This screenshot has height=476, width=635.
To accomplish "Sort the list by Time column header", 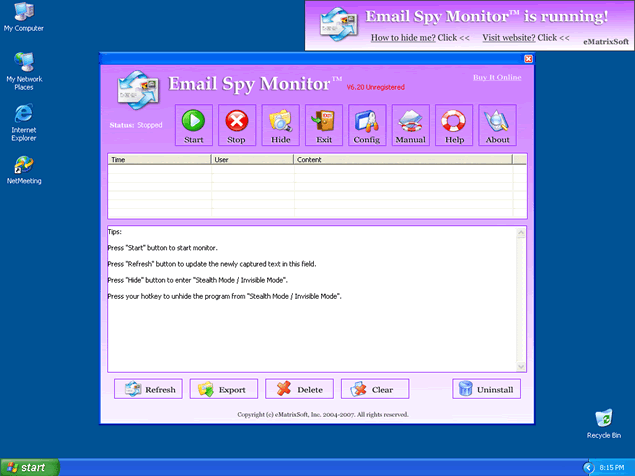I will (x=159, y=159).
